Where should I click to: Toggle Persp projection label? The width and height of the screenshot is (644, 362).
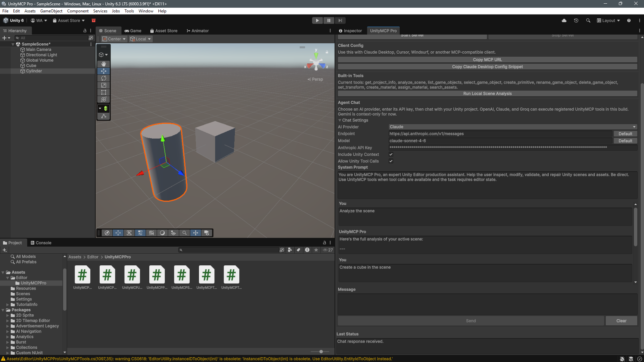pos(315,80)
